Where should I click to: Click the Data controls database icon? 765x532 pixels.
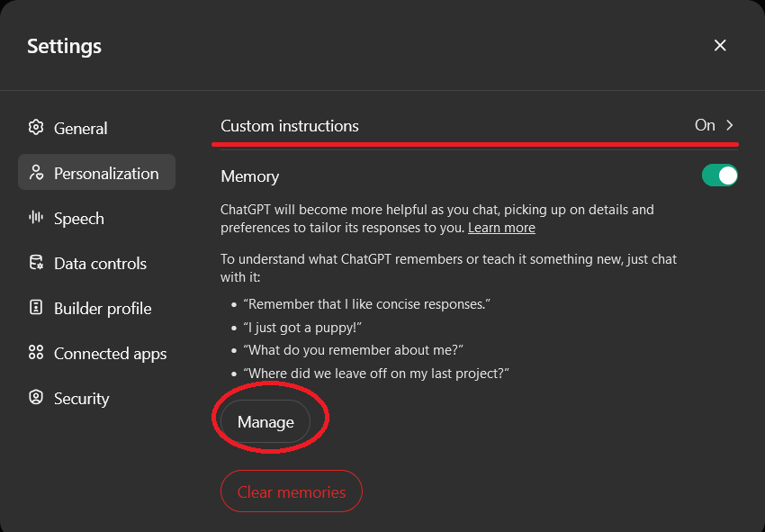coord(36,263)
